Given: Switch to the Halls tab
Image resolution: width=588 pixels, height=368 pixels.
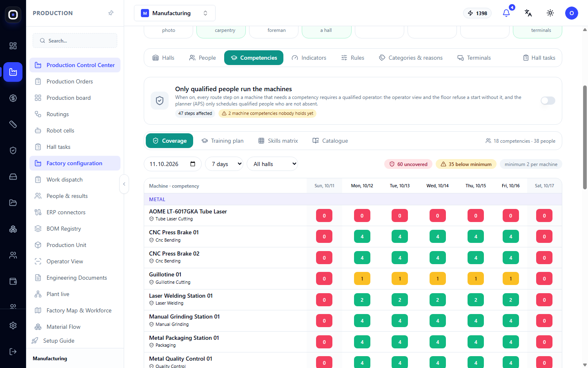Looking at the screenshot, I should pyautogui.click(x=163, y=58).
